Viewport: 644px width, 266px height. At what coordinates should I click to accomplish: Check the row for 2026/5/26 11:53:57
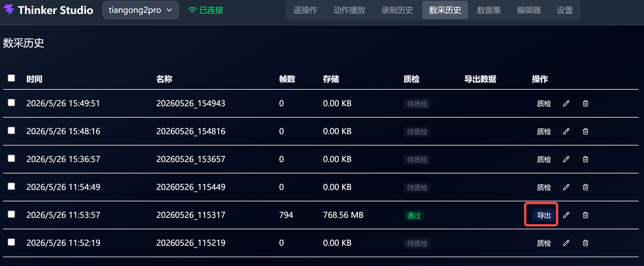pyautogui.click(x=11, y=214)
